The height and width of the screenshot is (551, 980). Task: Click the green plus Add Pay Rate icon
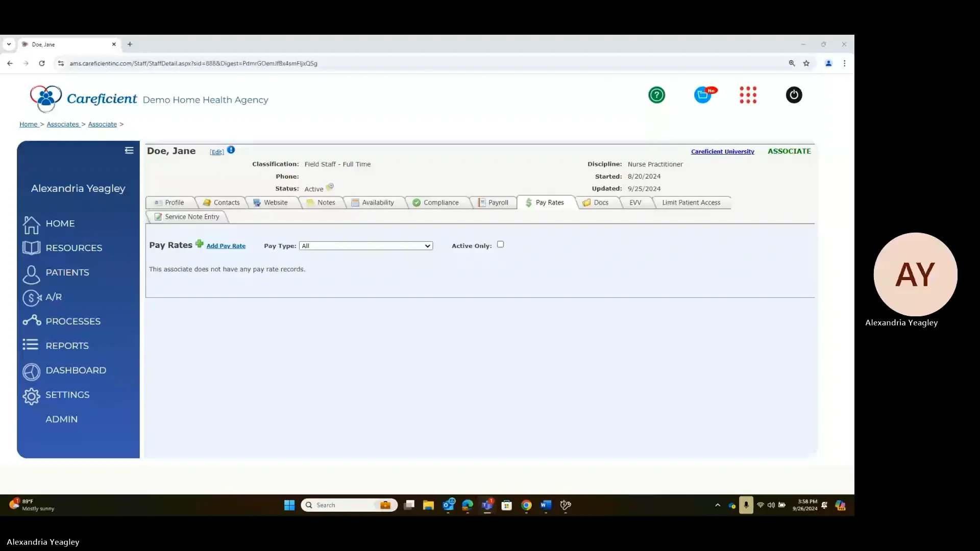200,244
